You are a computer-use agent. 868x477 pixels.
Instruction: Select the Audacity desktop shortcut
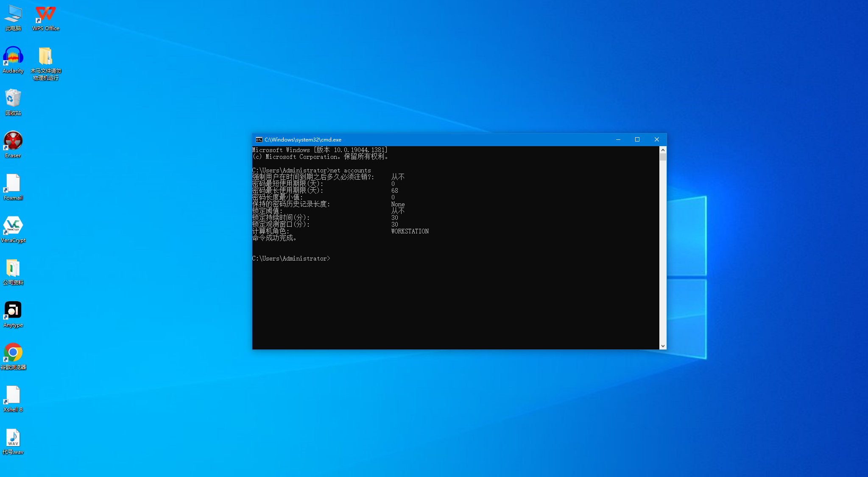coord(13,60)
